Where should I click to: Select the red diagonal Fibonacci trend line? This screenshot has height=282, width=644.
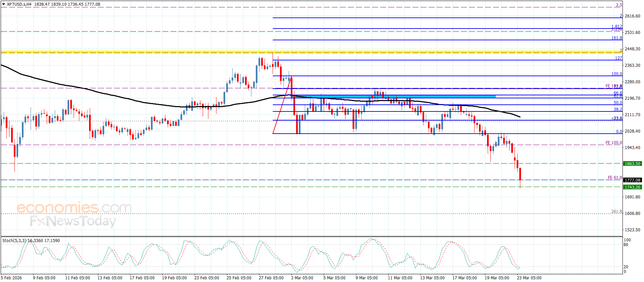[282, 105]
